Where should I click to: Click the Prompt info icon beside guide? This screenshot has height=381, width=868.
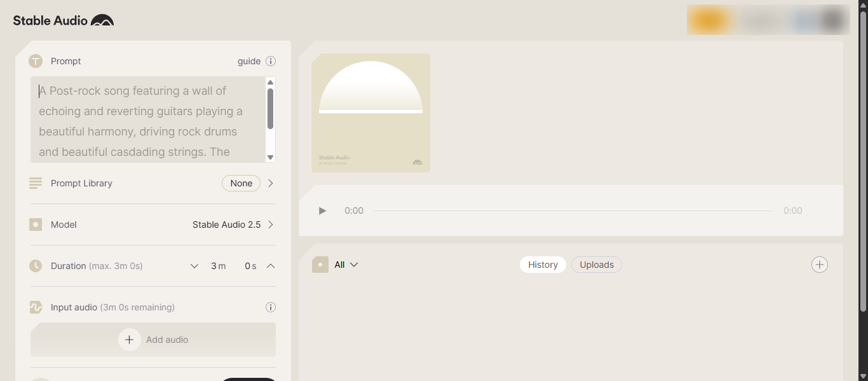[271, 61]
